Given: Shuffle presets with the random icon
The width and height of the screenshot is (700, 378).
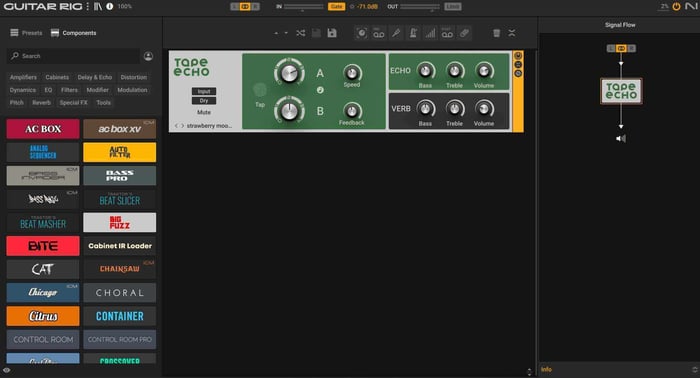Looking at the screenshot, I should [301, 33].
